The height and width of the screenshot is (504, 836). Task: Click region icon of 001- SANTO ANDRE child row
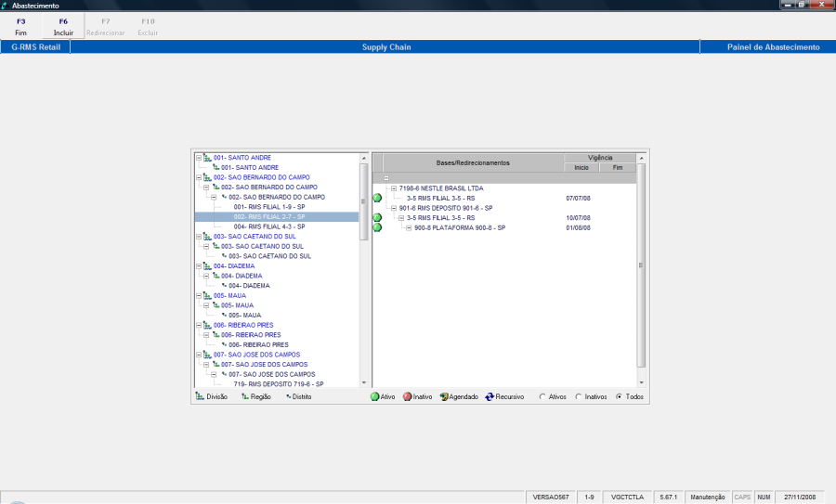coord(216,167)
